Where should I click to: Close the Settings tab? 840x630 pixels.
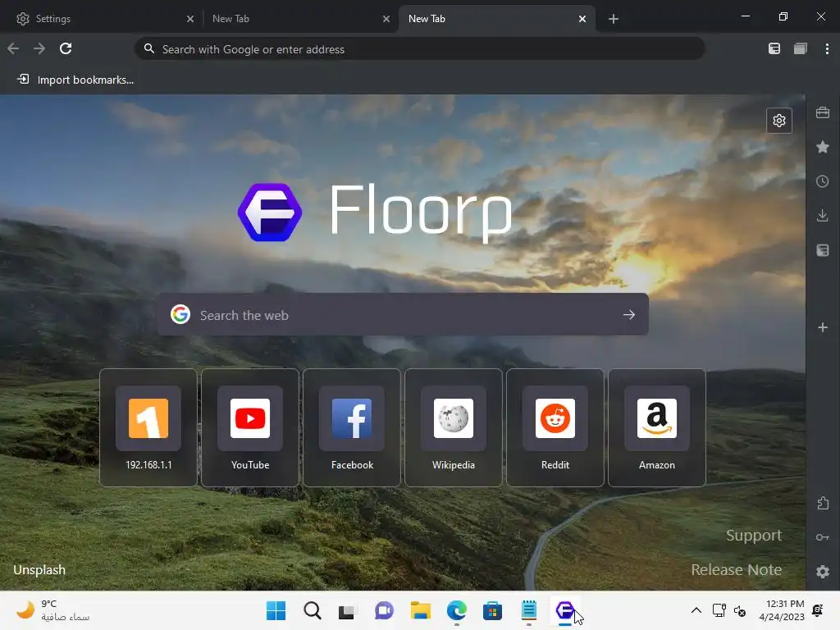pos(189,19)
